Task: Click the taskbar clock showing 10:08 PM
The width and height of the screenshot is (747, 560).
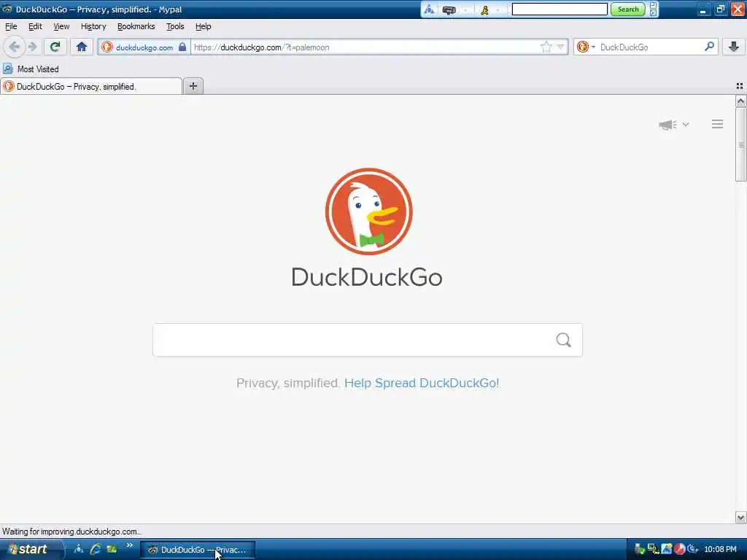Action: click(720, 549)
